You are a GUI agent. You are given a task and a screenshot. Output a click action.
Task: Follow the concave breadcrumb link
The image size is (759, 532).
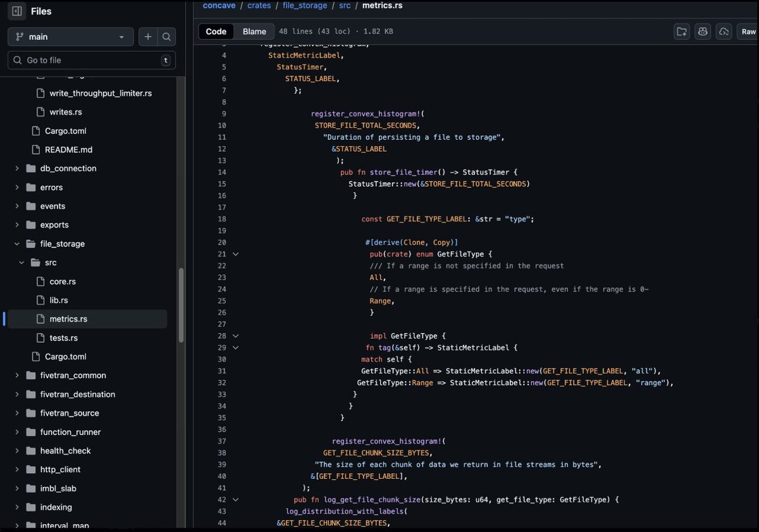[x=218, y=6]
